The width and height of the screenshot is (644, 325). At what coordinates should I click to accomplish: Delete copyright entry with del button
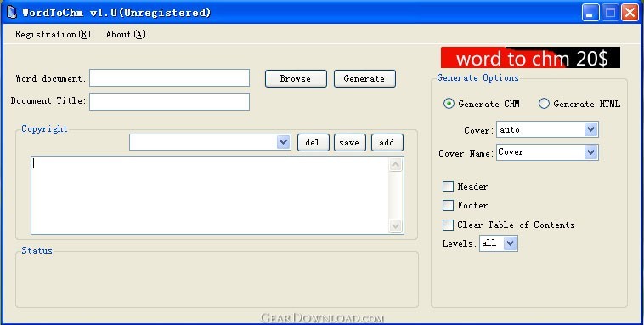point(313,143)
